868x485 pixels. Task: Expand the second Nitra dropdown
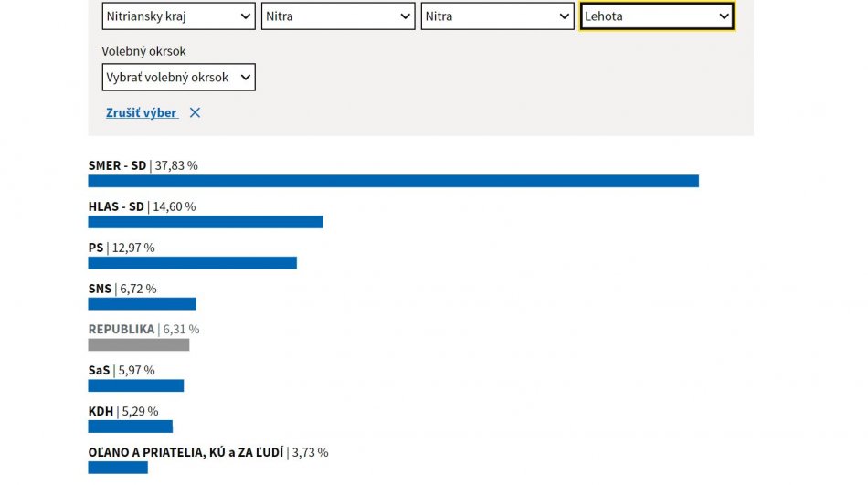pyautogui.click(x=497, y=16)
